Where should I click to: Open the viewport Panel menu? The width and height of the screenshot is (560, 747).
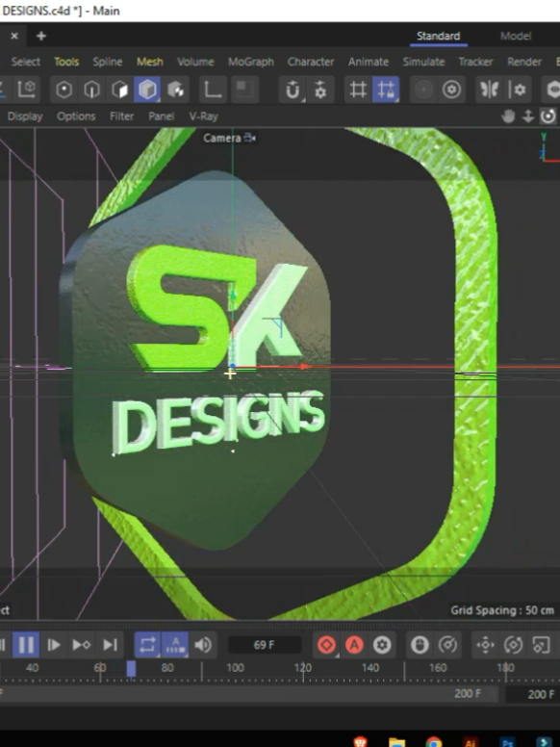(x=161, y=116)
